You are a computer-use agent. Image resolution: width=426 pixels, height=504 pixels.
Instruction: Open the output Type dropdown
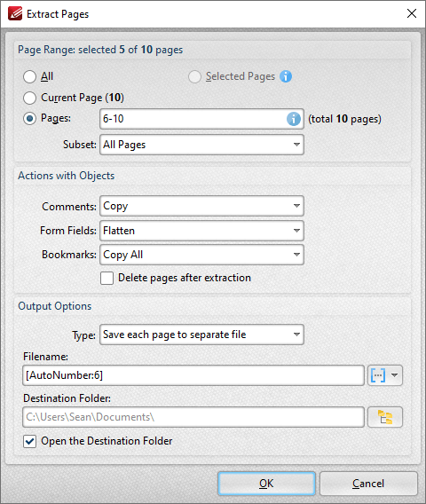point(202,335)
